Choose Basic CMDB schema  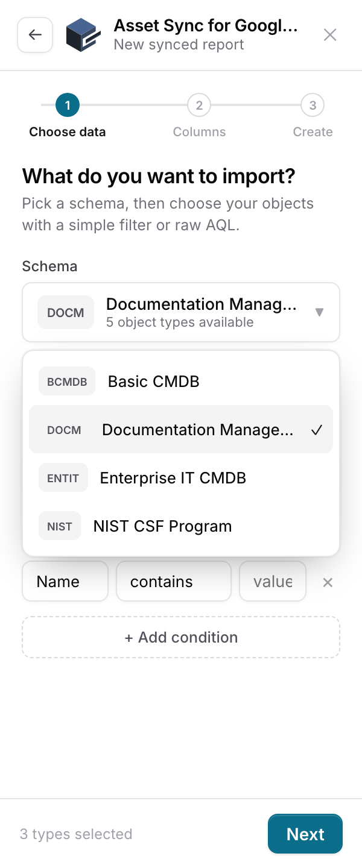[x=181, y=382]
